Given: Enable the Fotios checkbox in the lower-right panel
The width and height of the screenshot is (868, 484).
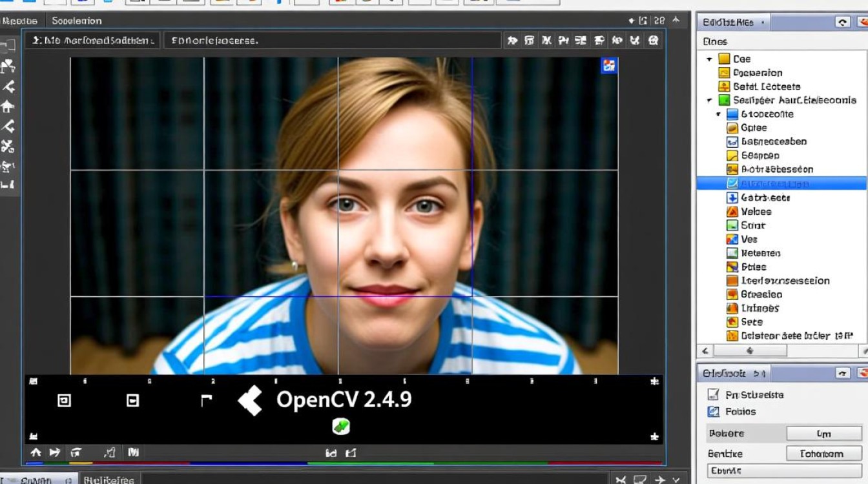Looking at the screenshot, I should tap(714, 411).
